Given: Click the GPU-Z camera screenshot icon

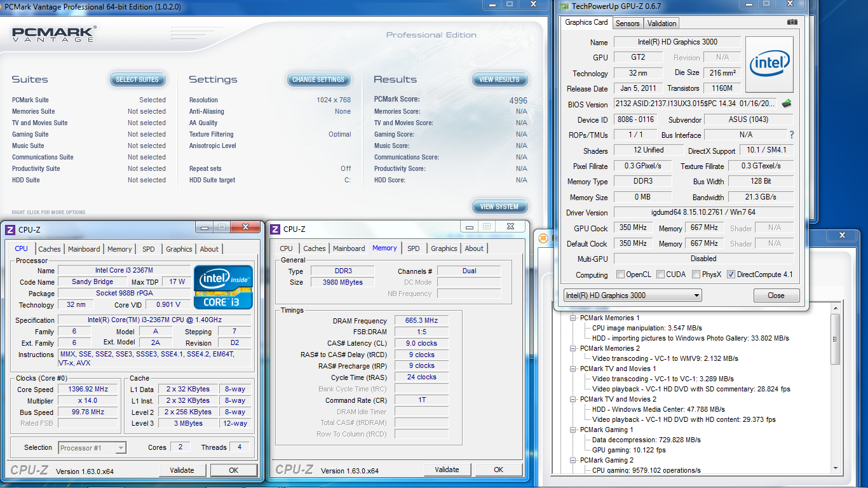Looking at the screenshot, I should pyautogui.click(x=792, y=22).
